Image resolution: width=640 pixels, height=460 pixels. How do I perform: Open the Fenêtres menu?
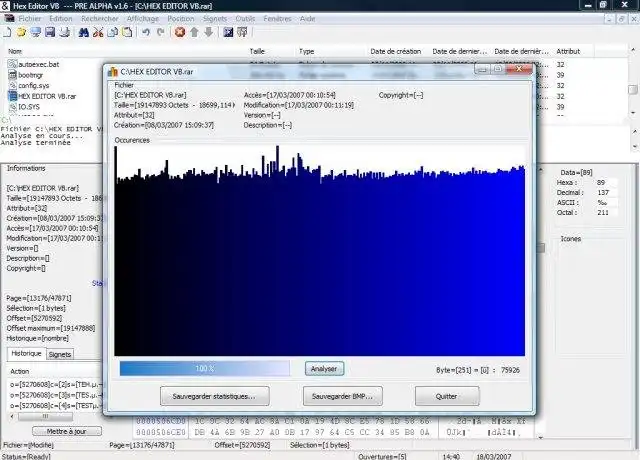(x=278, y=19)
